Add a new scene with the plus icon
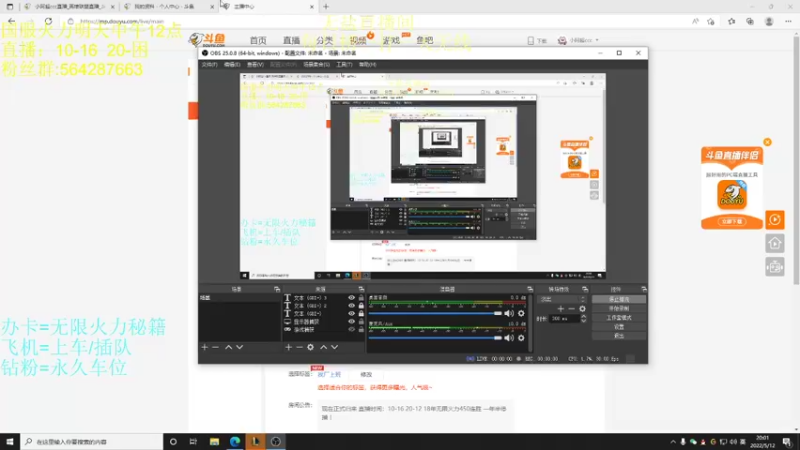The width and height of the screenshot is (800, 450). click(205, 347)
